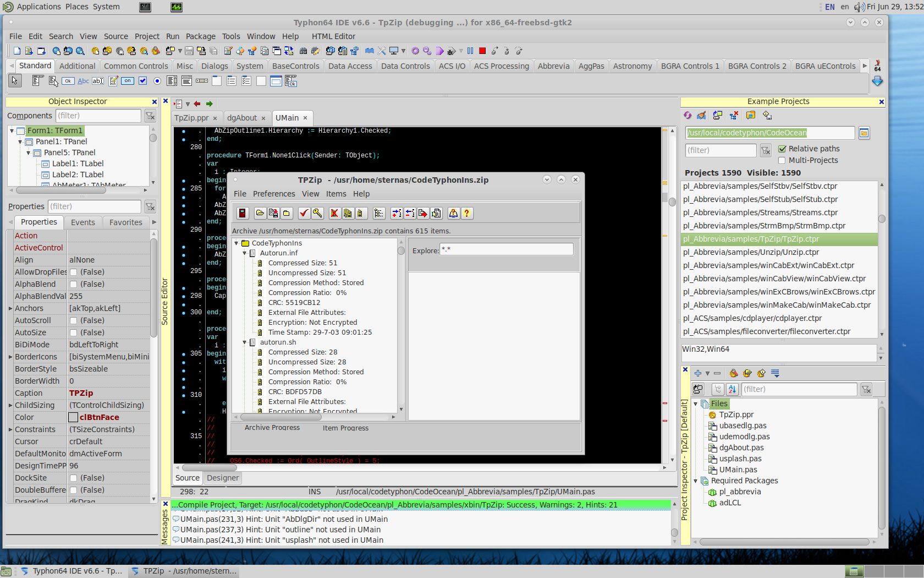Toggle the AlphaBlend property checkbox
This screenshot has width=924, height=578.
(x=73, y=284)
